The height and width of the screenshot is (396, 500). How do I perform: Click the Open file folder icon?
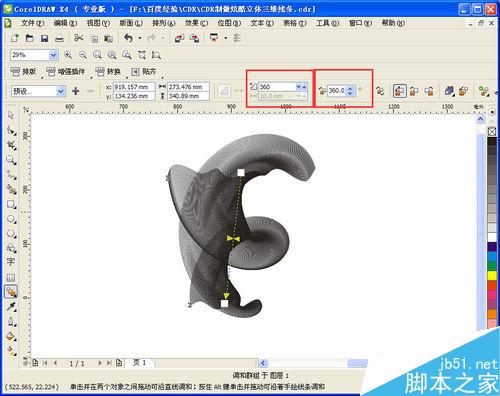coord(30,38)
